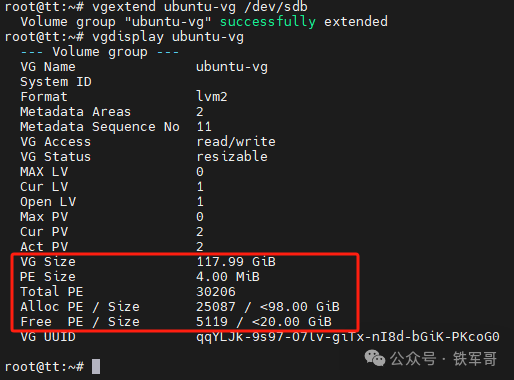This screenshot has width=514, height=380.
Task: Click the Metadata Sequence No value 11
Action: pyautogui.click(x=204, y=127)
